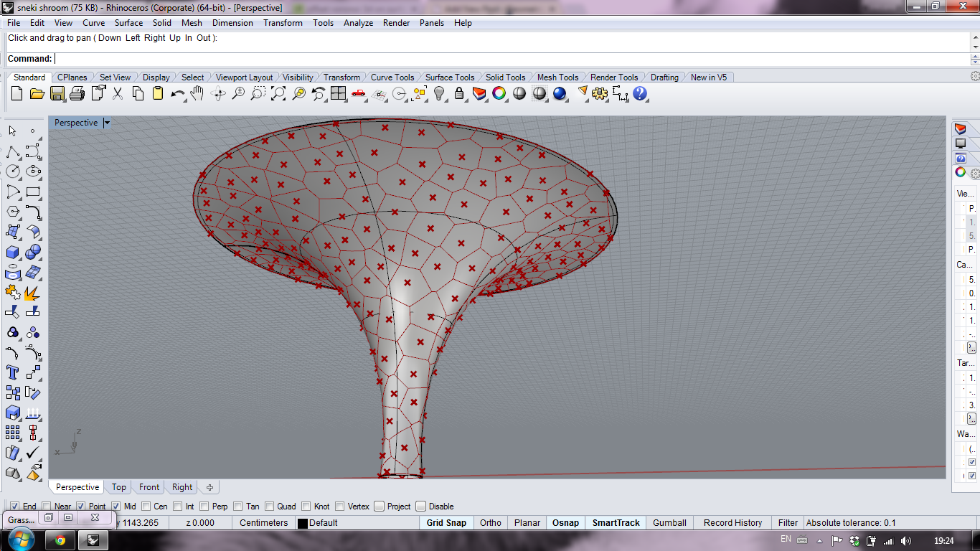Viewport: 980px width, 551px height.
Task: Toggle Planar mode in status bar
Action: pyautogui.click(x=527, y=523)
